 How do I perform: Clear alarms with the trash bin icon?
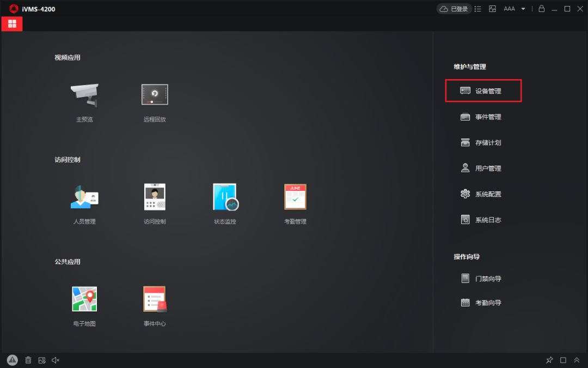tap(28, 360)
